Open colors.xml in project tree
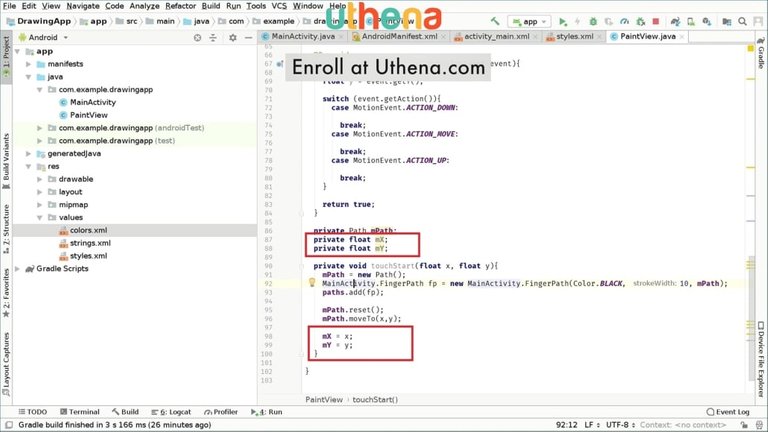Image resolution: width=768 pixels, height=432 pixels. tap(88, 230)
